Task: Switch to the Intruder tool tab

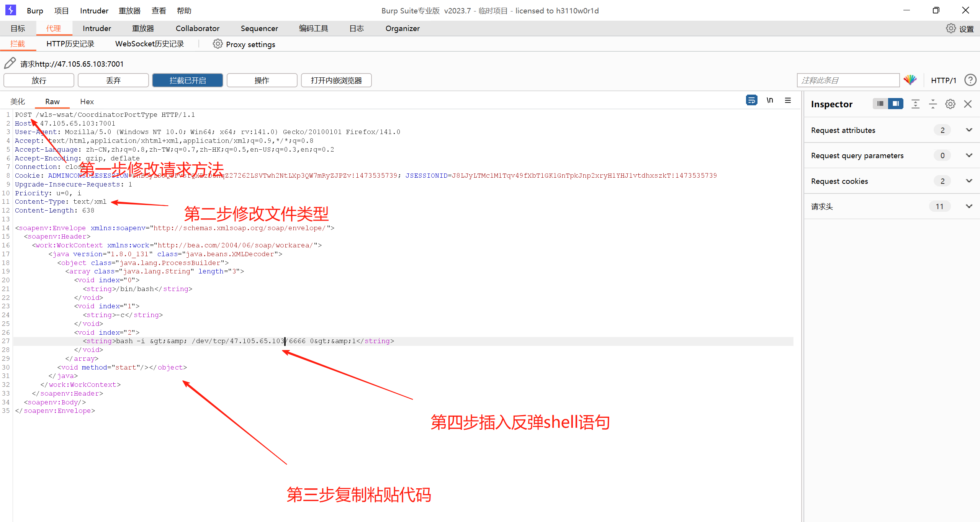Action: pyautogui.click(x=97, y=28)
